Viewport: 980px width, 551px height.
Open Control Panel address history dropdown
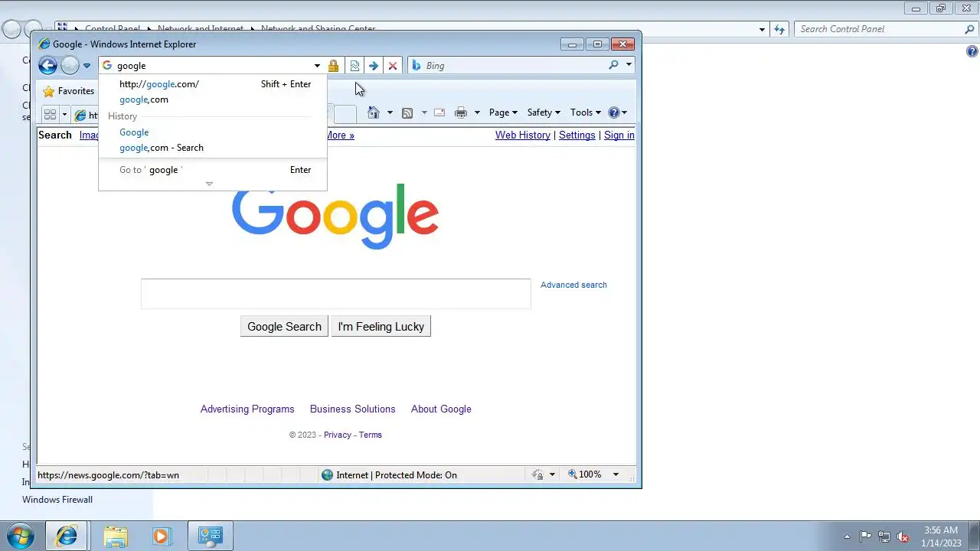pyautogui.click(x=762, y=30)
